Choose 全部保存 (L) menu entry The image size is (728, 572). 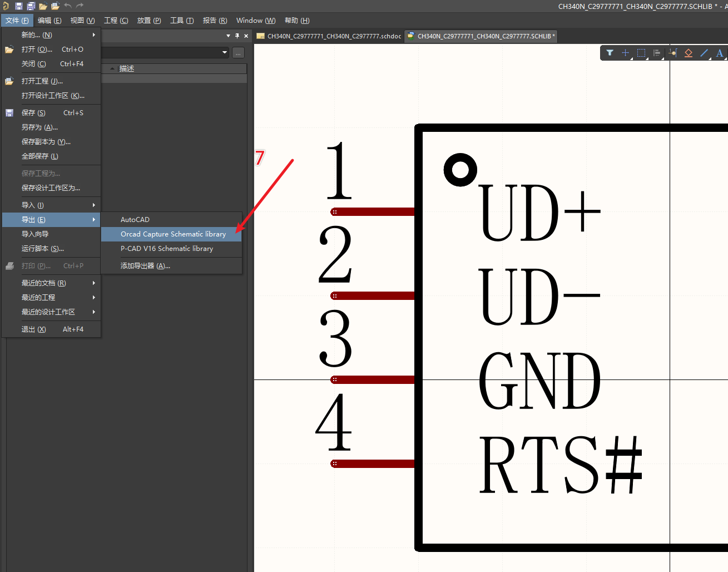pyautogui.click(x=51, y=156)
